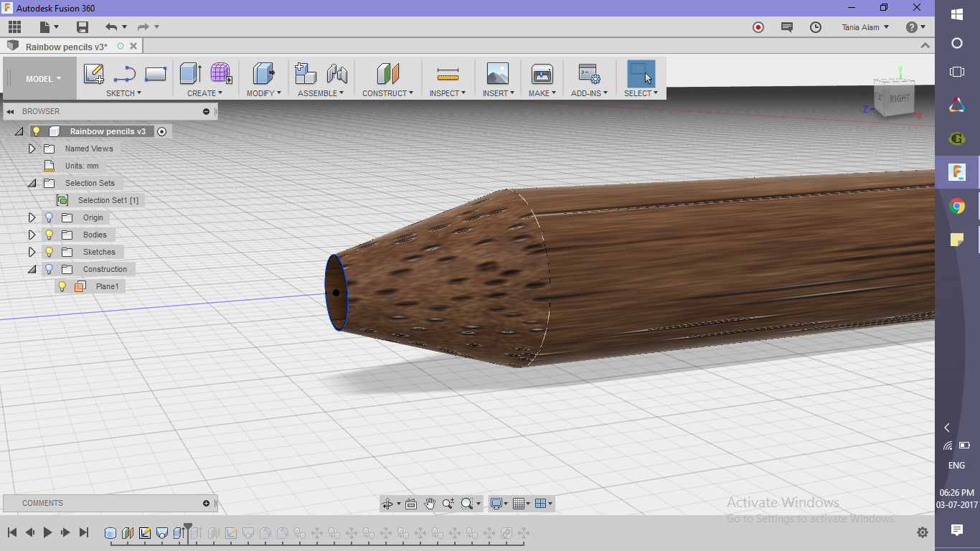The width and height of the screenshot is (980, 551).
Task: Open the Viewports layout dropdown
Action: pos(545,504)
